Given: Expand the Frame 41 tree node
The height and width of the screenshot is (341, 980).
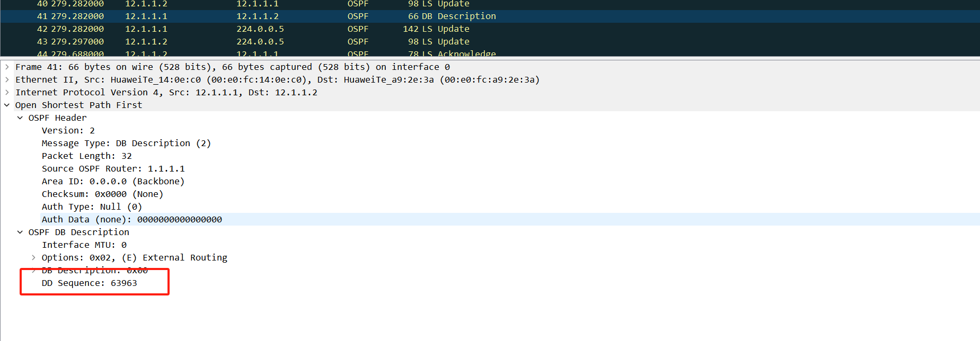Looking at the screenshot, I should coord(7,67).
